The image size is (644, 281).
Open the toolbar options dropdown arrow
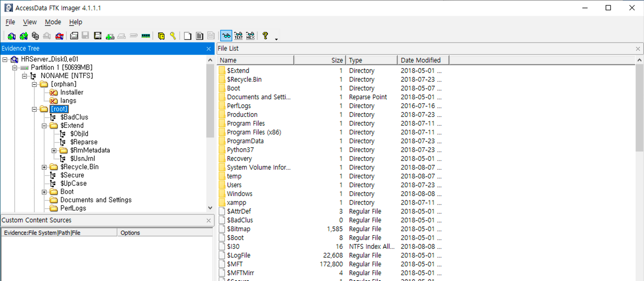[276, 39]
